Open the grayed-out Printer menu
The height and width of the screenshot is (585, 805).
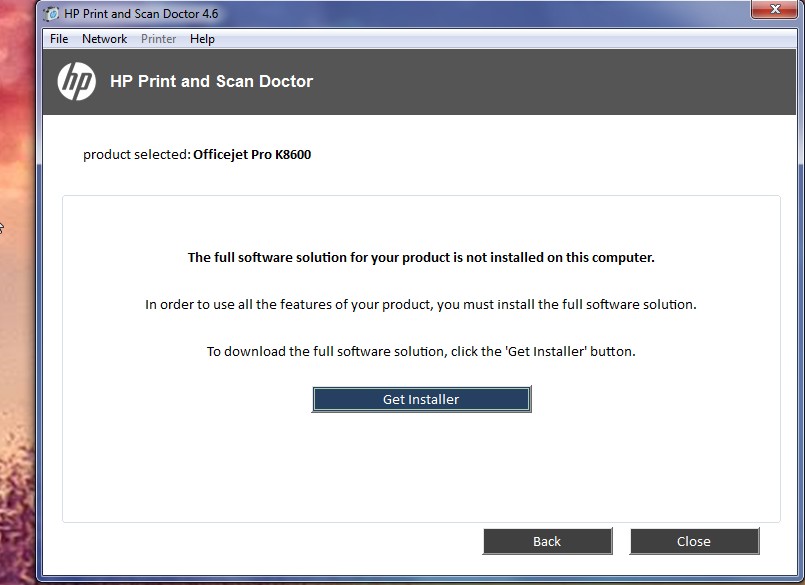coord(158,39)
